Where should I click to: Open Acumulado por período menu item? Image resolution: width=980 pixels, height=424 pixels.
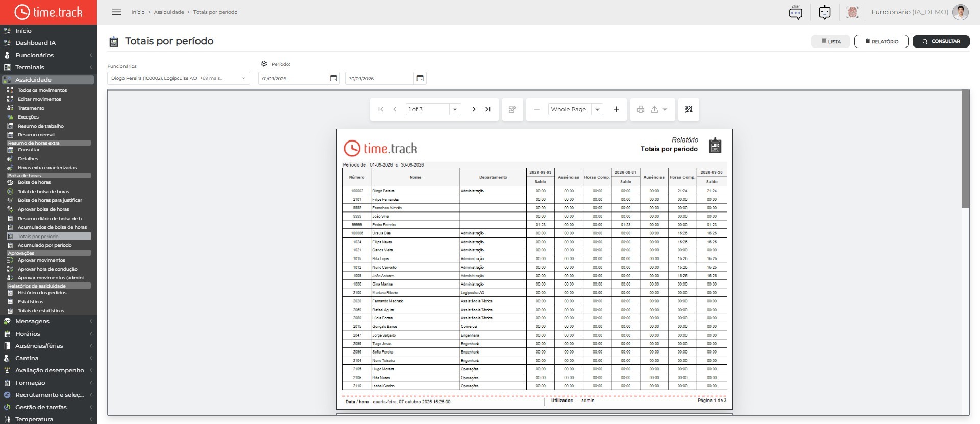44,245
